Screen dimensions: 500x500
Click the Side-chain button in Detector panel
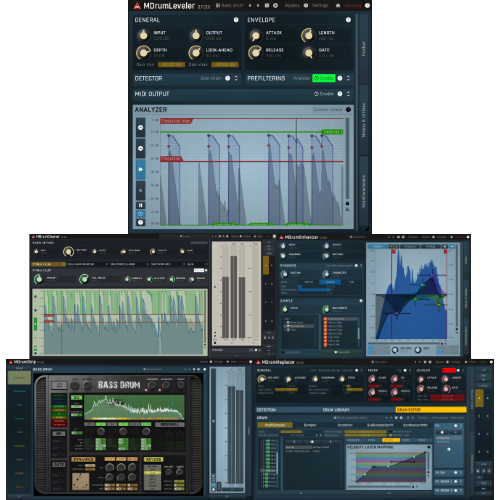tap(211, 78)
